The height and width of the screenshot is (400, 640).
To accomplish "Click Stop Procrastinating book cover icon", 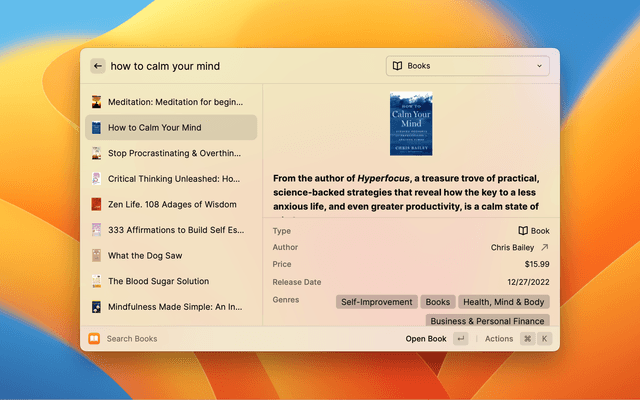I will click(96, 153).
